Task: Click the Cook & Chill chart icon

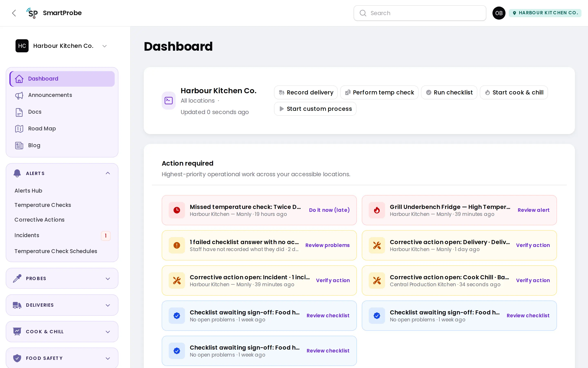Action: [17, 331]
